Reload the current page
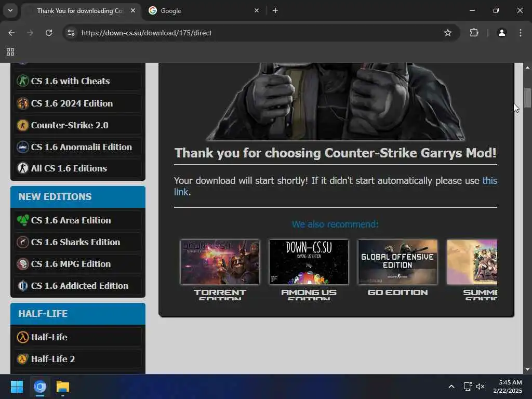The height and width of the screenshot is (399, 532). point(49,33)
